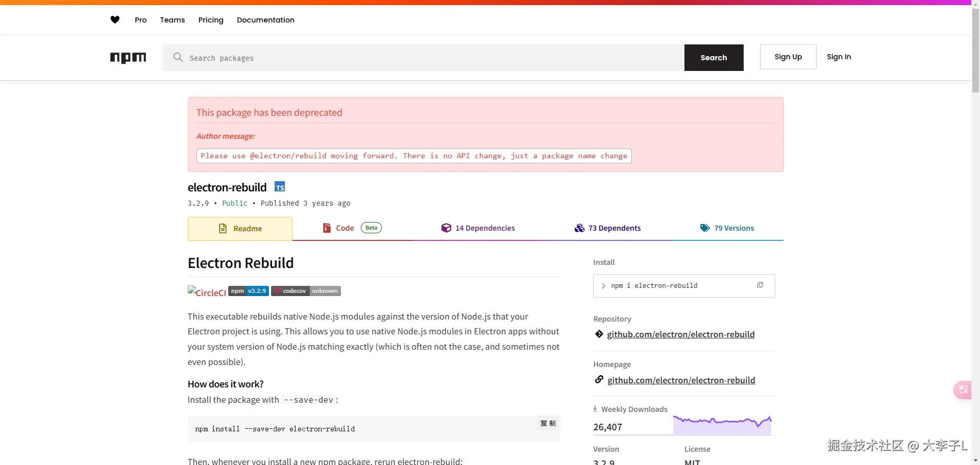The image size is (980, 465).
Task: Switch to the Code Beta tab
Action: point(352,228)
